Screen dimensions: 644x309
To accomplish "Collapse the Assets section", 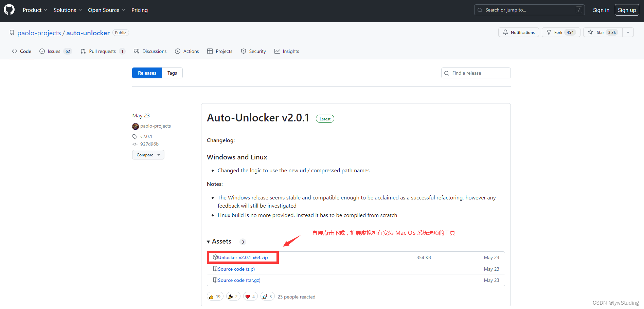I will [219, 241].
